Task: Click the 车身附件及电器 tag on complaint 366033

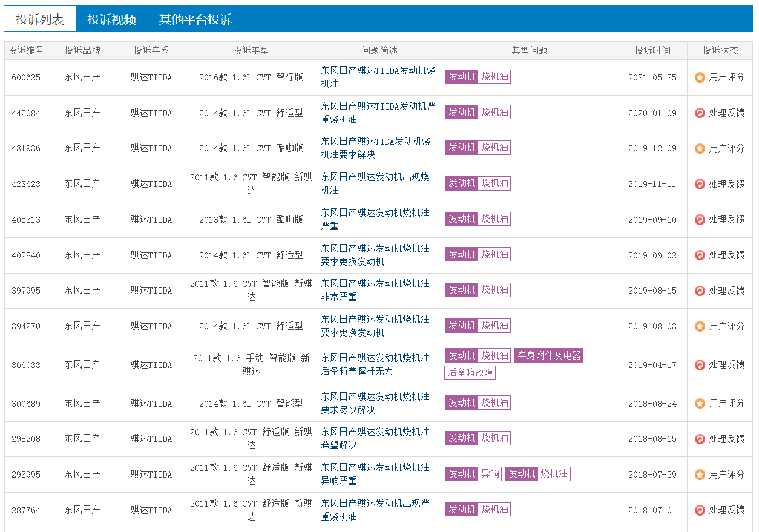Action: [548, 355]
